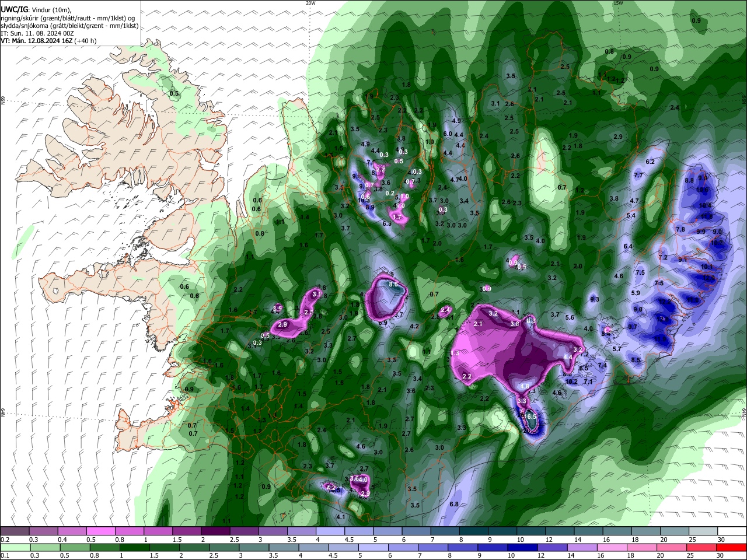The width and height of the screenshot is (747, 560).
Task: Click the '0.2' label under the snow legend
Action: point(5,540)
